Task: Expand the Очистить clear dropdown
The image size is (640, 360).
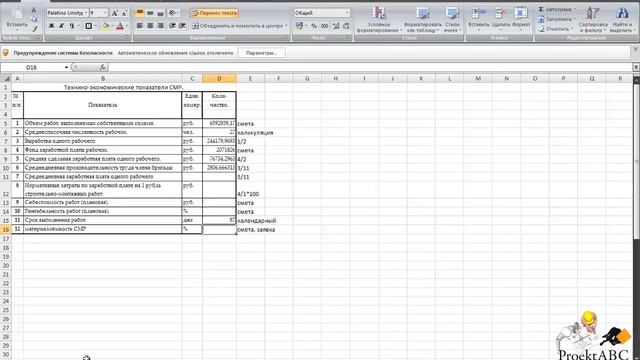Action: coord(572,29)
